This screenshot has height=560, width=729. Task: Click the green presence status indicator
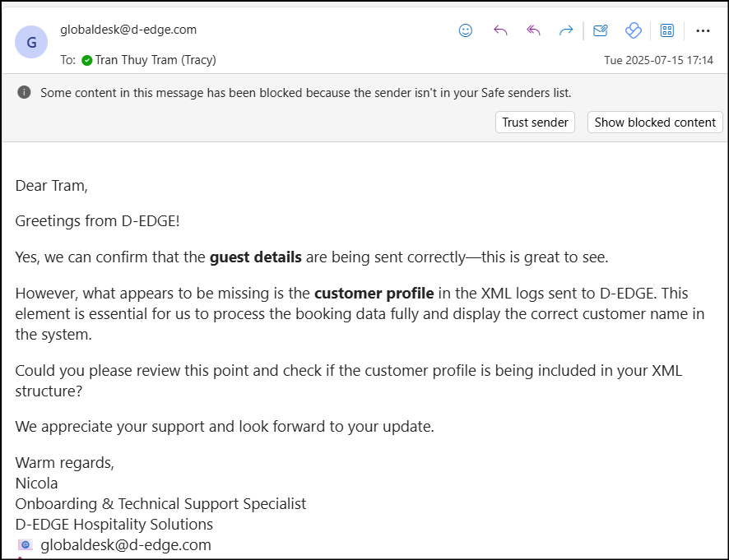[87, 60]
